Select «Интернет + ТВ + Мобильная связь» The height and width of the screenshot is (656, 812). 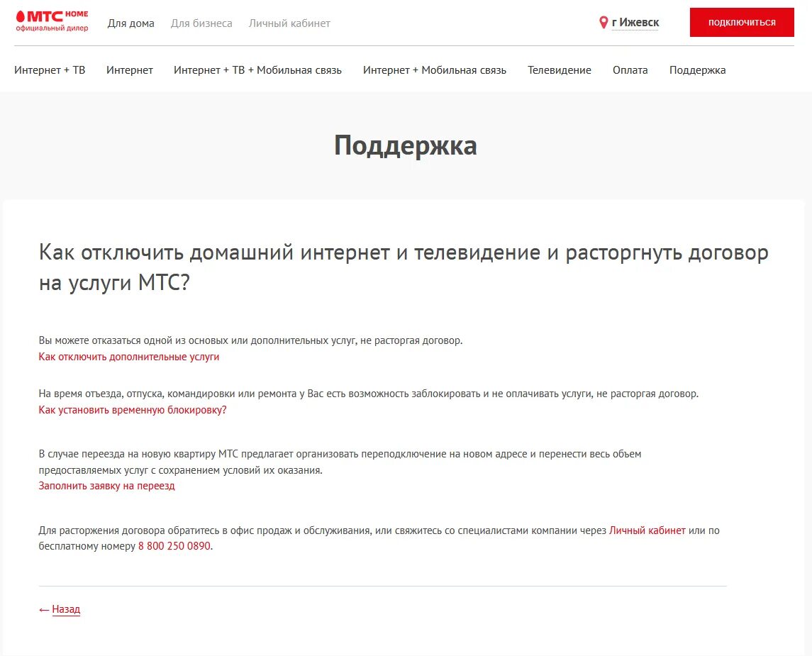click(258, 70)
